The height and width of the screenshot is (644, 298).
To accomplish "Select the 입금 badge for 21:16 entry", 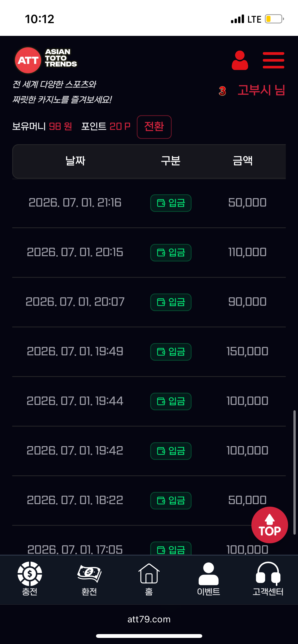I will click(171, 203).
